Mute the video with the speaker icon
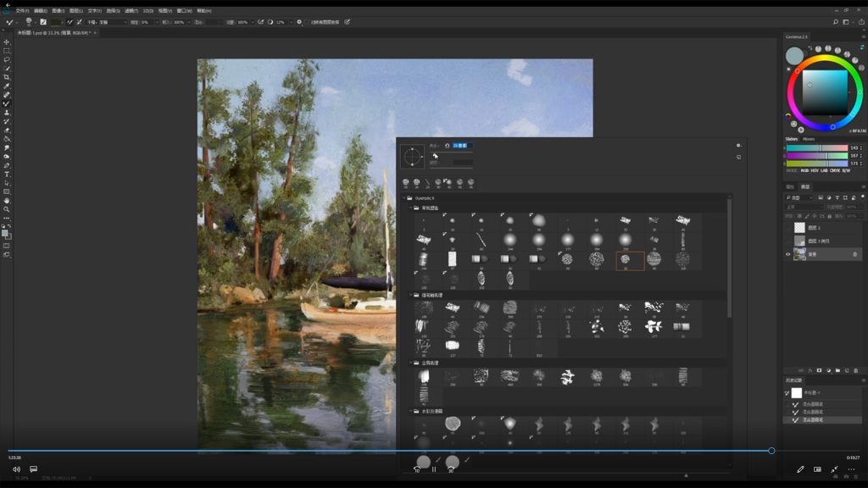Image resolution: width=868 pixels, height=488 pixels. 16,469
